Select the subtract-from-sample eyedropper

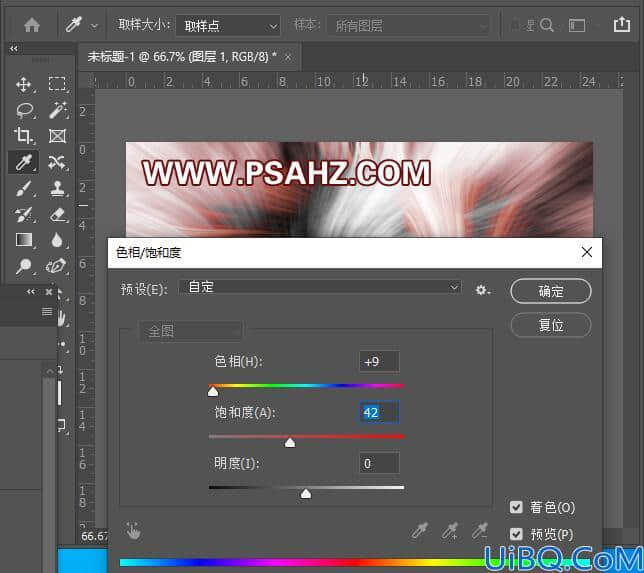479,531
